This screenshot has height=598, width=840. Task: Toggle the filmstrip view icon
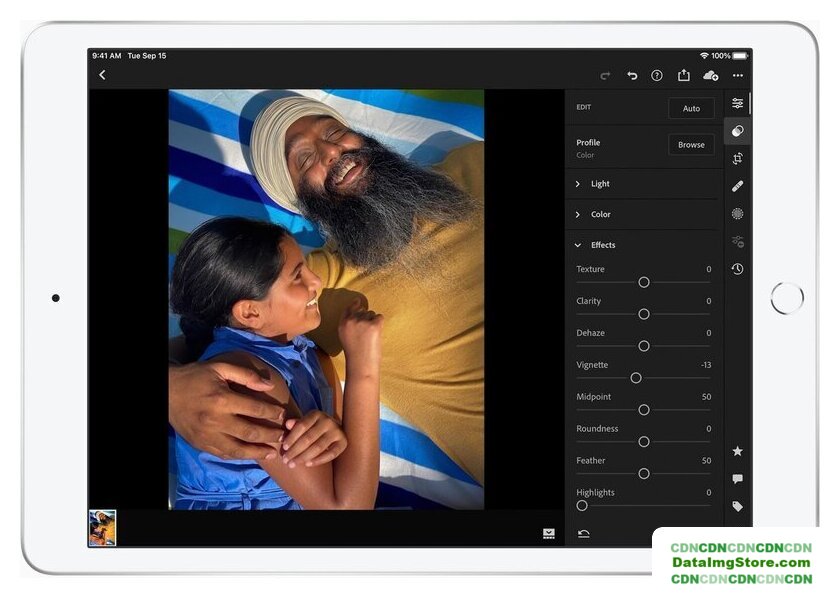tap(549, 533)
